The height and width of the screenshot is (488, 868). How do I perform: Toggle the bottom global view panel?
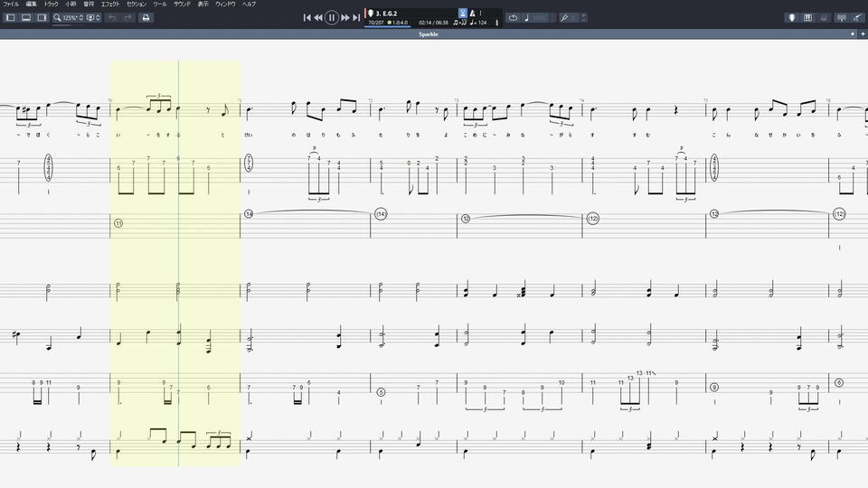[26, 18]
